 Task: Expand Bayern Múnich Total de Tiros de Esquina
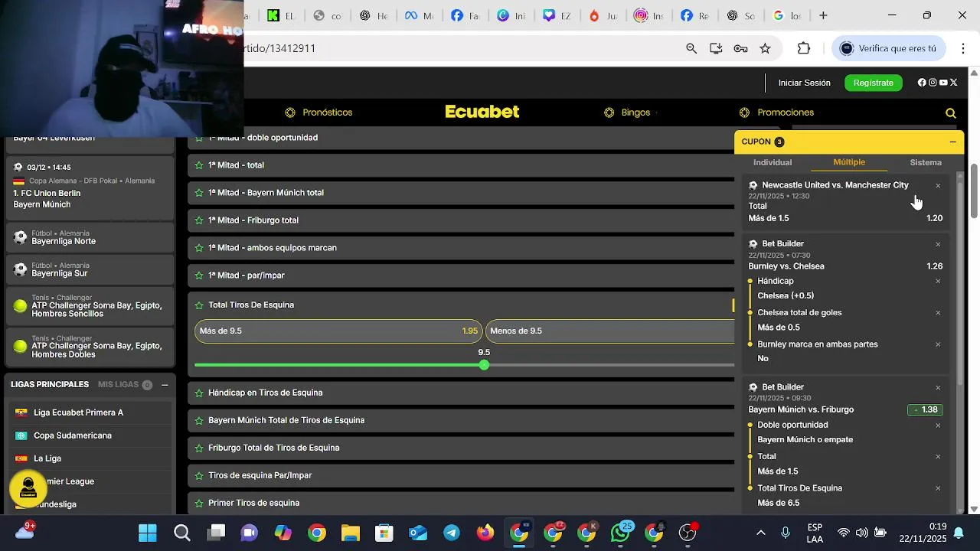coord(461,420)
